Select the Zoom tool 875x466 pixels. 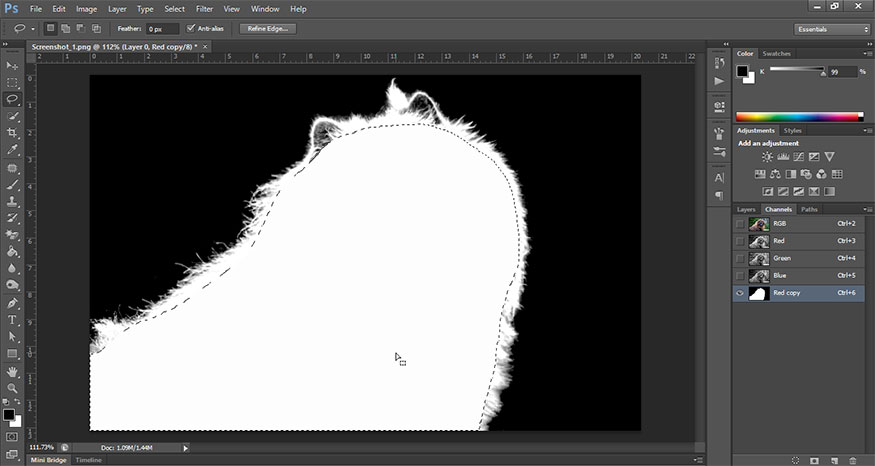[x=12, y=388]
